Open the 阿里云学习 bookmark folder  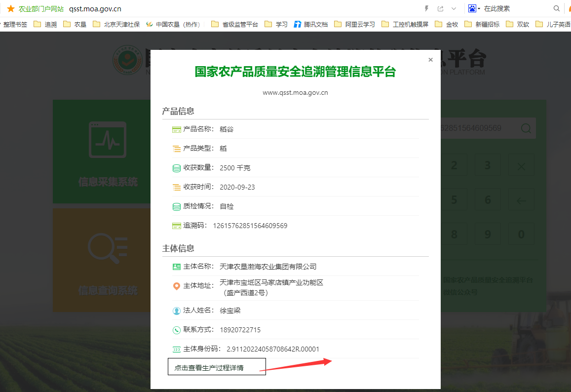[x=354, y=24]
